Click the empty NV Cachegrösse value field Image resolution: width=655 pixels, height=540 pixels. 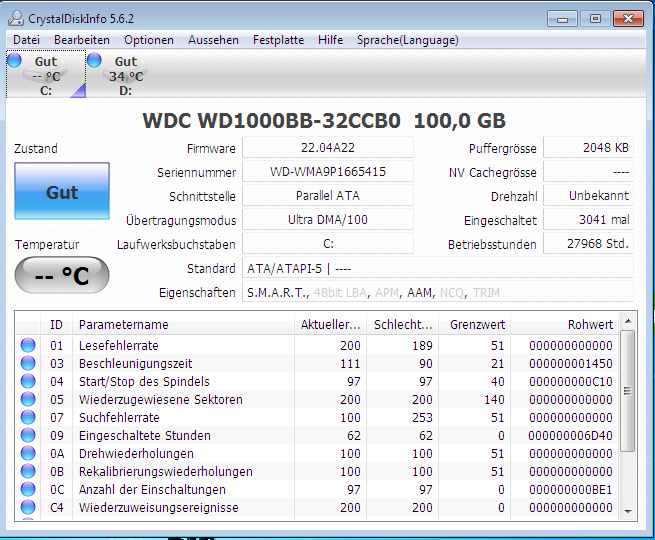pos(588,172)
